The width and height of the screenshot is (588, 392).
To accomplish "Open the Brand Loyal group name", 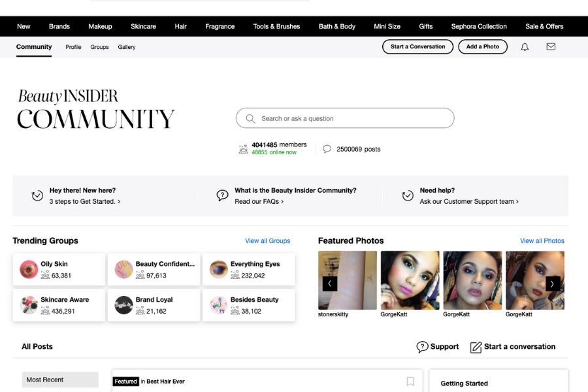I will pos(154,299).
